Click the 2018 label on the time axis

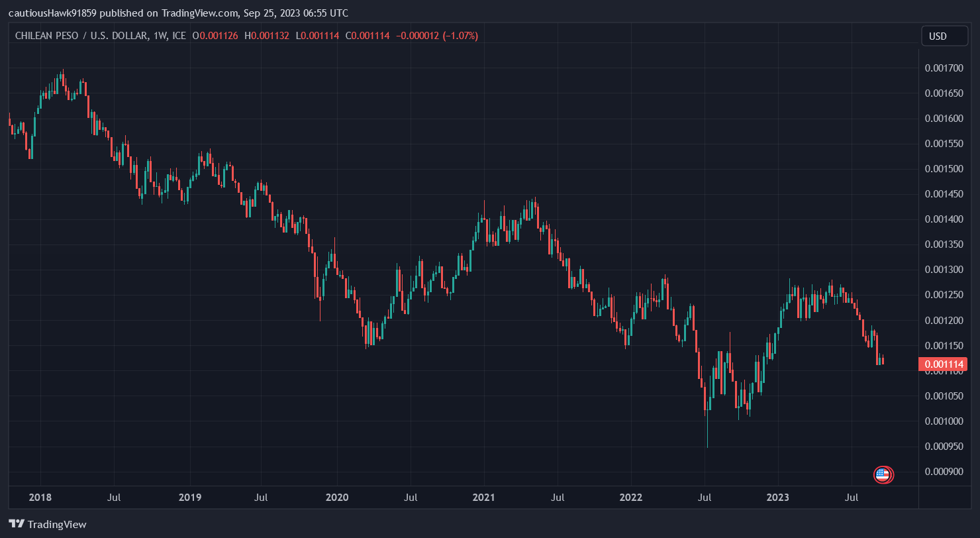[40, 497]
